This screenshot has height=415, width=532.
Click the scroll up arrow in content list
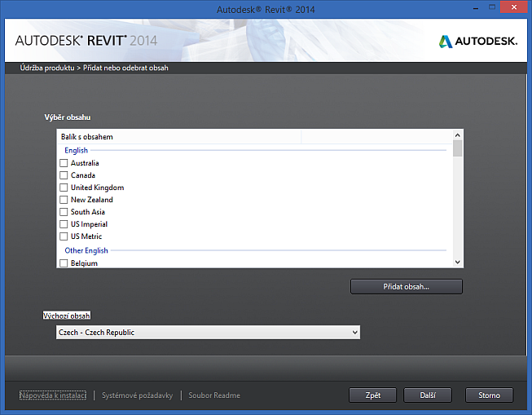458,135
